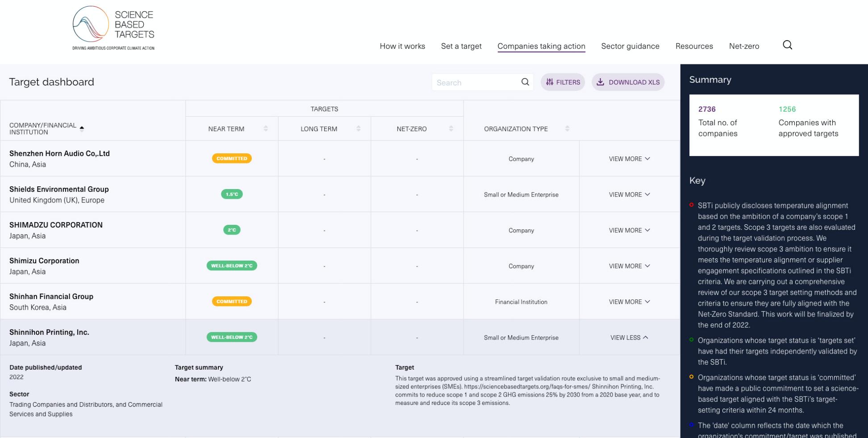Screen dimensions: 868x438
Task: Open the Filters button
Action: click(x=563, y=82)
